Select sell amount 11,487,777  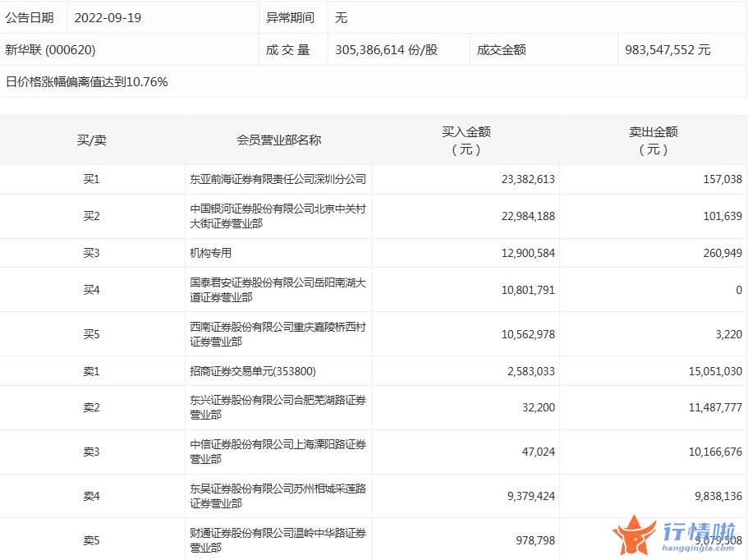click(x=715, y=407)
